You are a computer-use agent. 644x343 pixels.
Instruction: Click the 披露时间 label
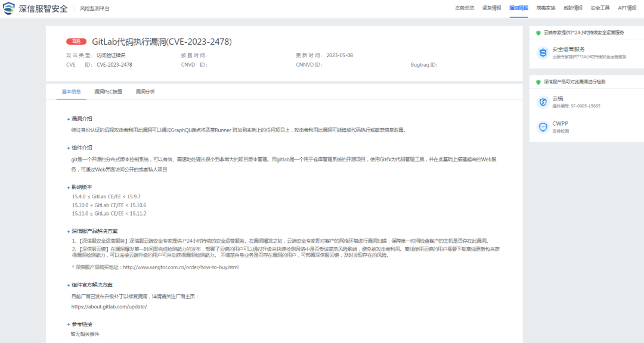(194, 55)
